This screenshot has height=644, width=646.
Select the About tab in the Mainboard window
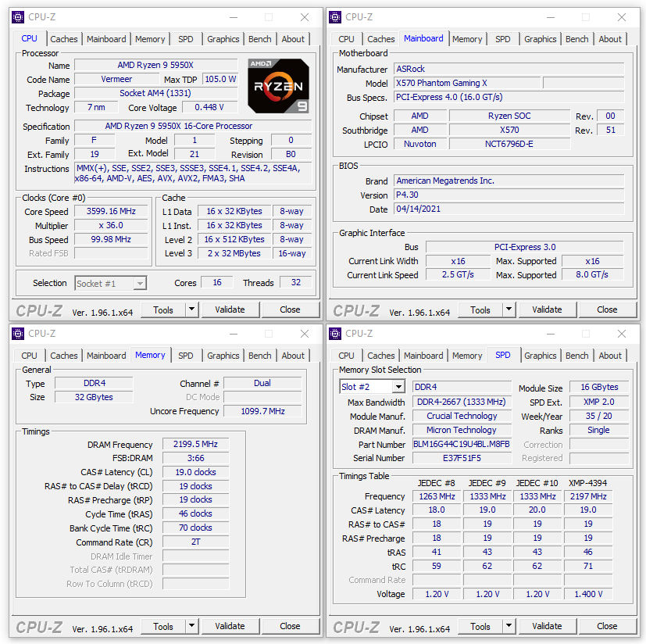click(x=610, y=39)
